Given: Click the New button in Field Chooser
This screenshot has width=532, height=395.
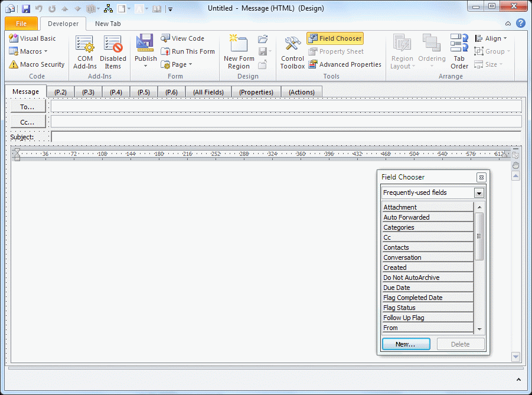Looking at the screenshot, I should coord(406,344).
